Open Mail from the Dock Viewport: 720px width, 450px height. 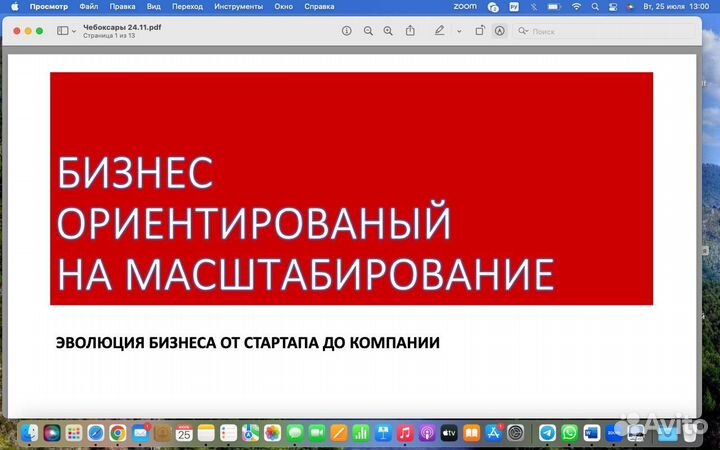[x=140, y=433]
